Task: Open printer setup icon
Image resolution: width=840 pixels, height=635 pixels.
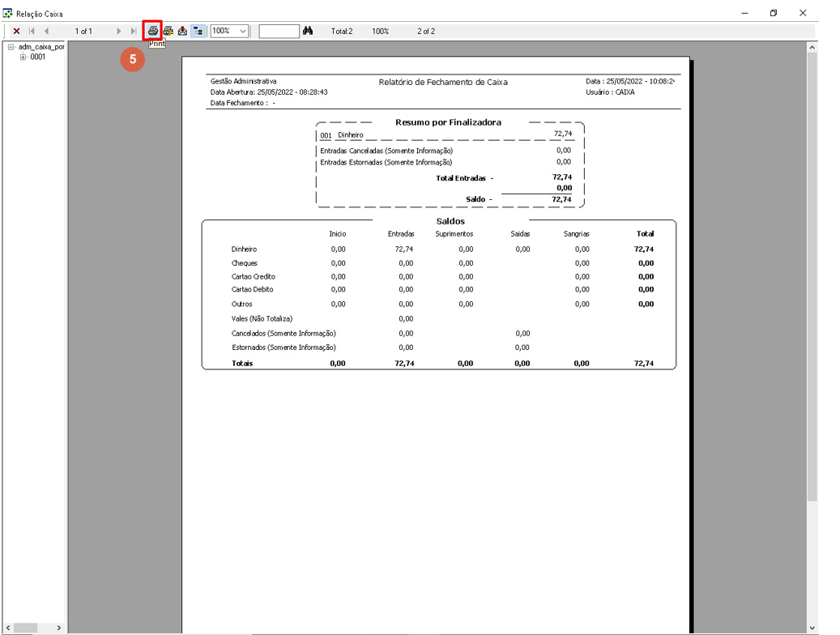Action: [168, 31]
